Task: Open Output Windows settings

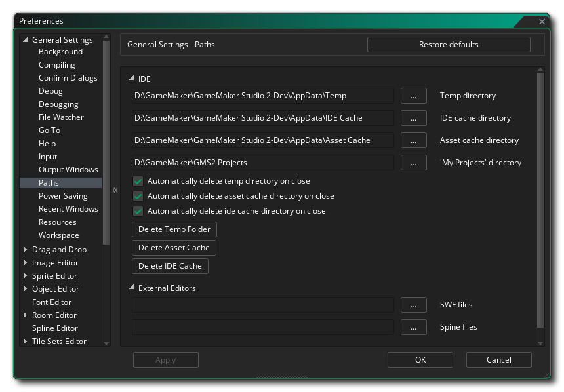Action: pyautogui.click(x=68, y=170)
